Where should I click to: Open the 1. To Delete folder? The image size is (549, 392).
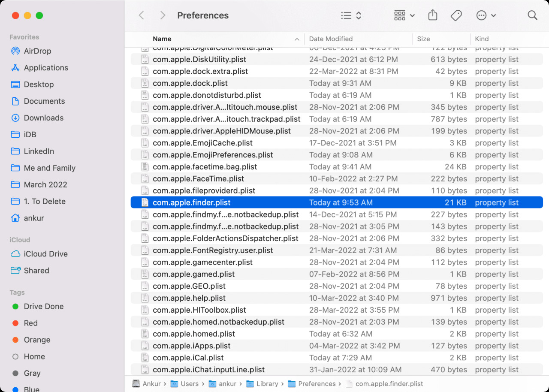[x=38, y=202]
